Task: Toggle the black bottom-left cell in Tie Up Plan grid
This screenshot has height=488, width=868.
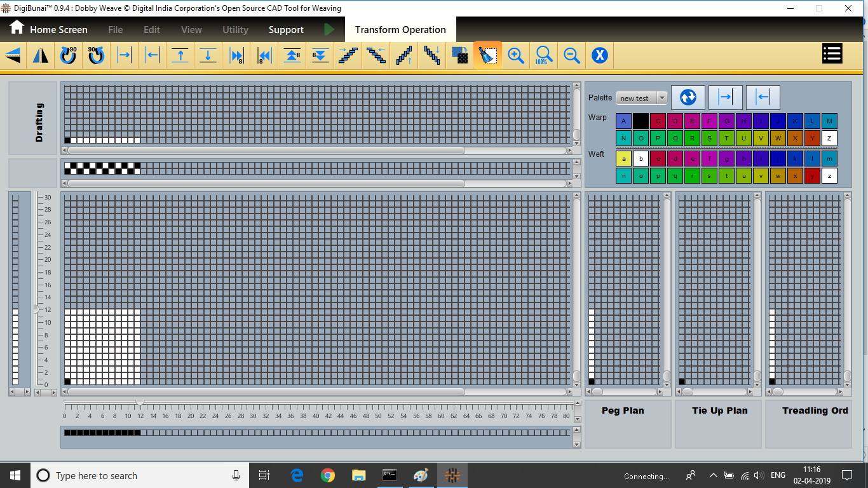Action: click(x=682, y=382)
